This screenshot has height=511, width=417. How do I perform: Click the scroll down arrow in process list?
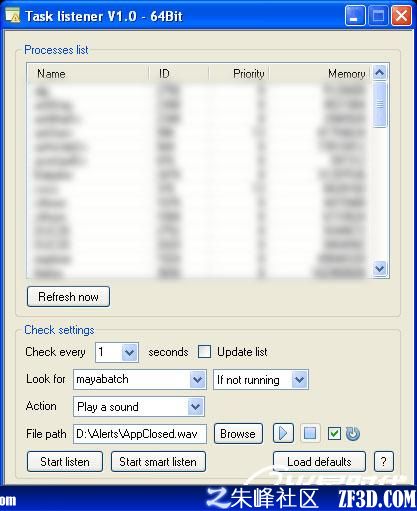380,268
